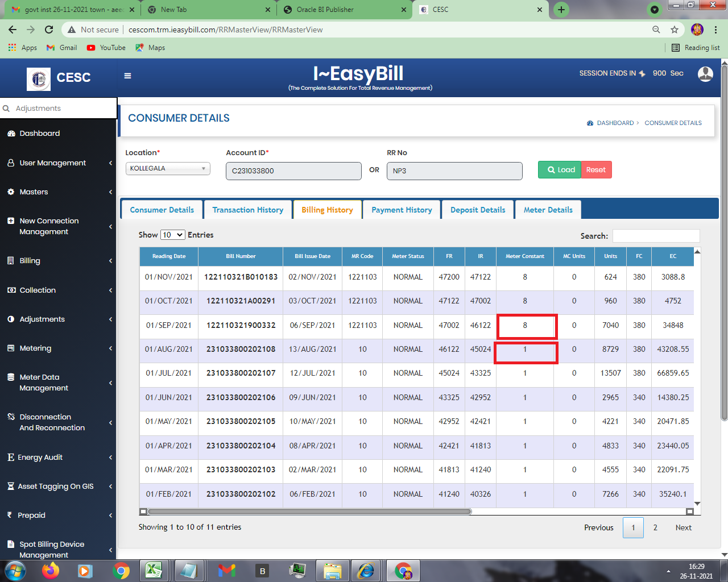Switch to the Payment History tab
The width and height of the screenshot is (728, 582).
click(x=402, y=210)
